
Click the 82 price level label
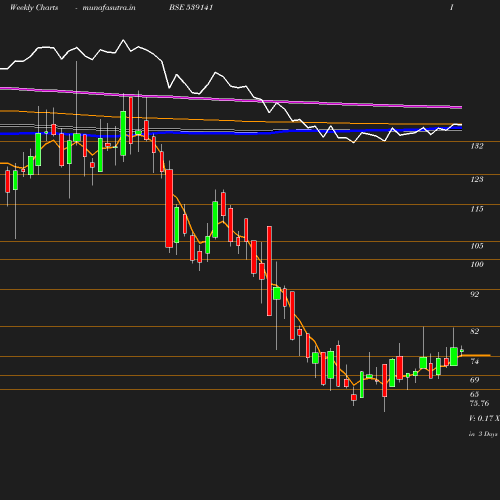[475, 331]
